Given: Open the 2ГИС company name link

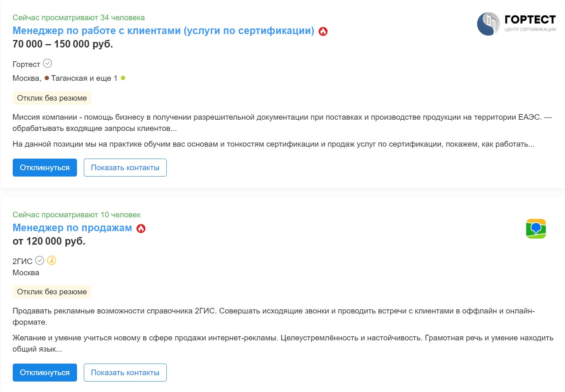Looking at the screenshot, I should [22, 261].
